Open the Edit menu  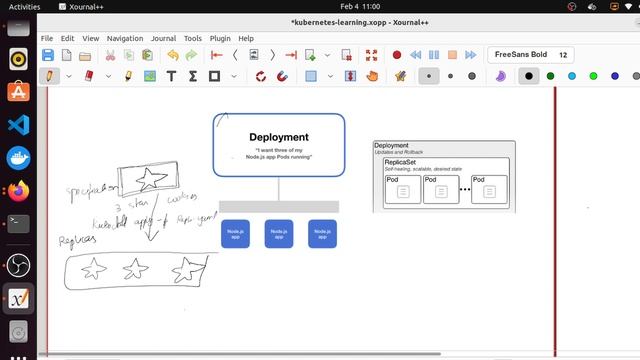tap(67, 38)
